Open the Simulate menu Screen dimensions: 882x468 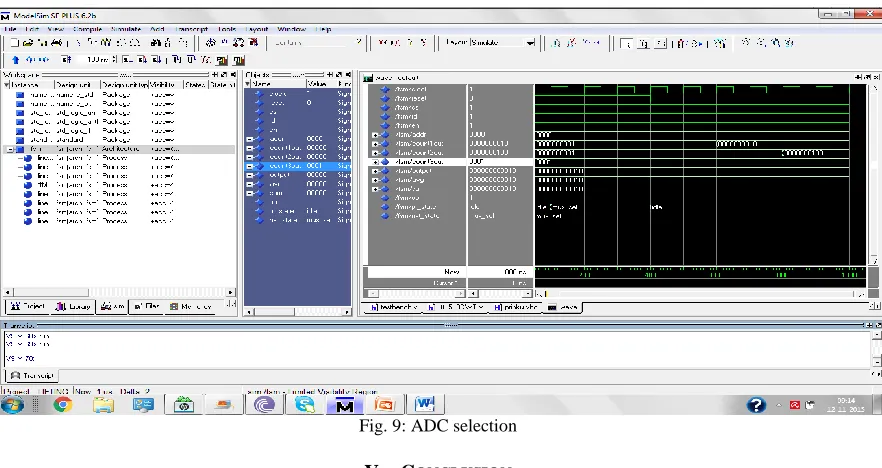click(126, 29)
